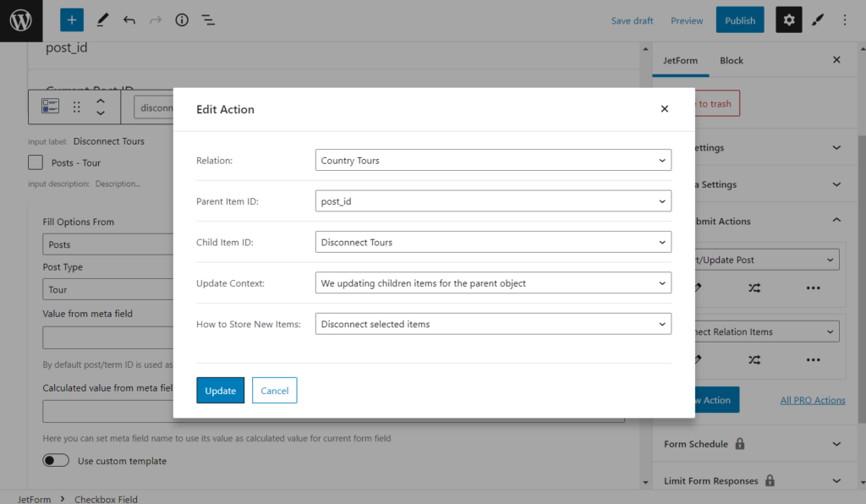The width and height of the screenshot is (866, 504).
Task: Click the New Action button
Action: coord(717,400)
